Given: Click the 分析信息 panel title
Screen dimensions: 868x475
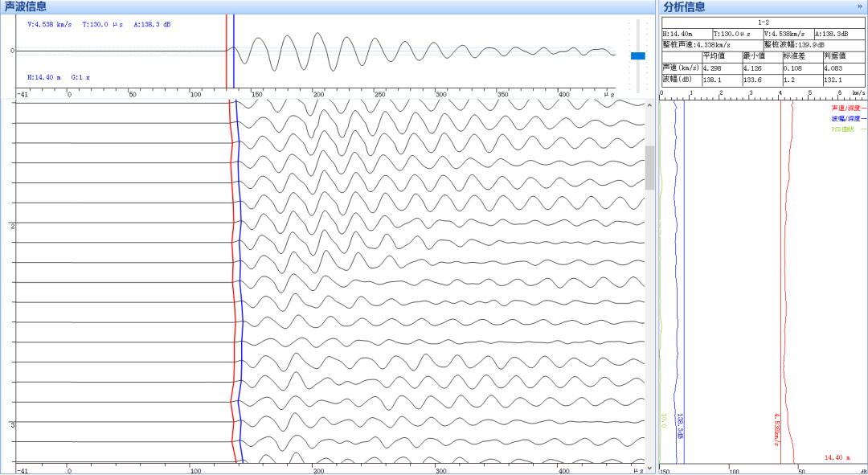Looking at the screenshot, I should click(x=685, y=6).
